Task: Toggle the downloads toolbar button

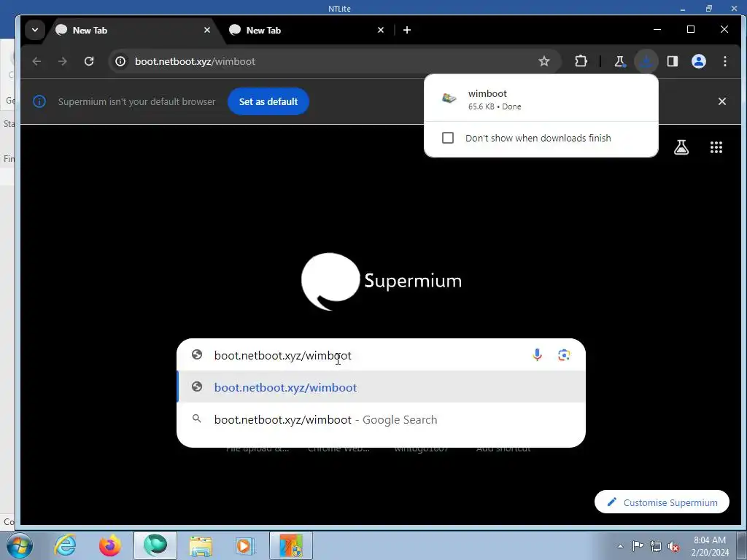Action: click(x=646, y=61)
